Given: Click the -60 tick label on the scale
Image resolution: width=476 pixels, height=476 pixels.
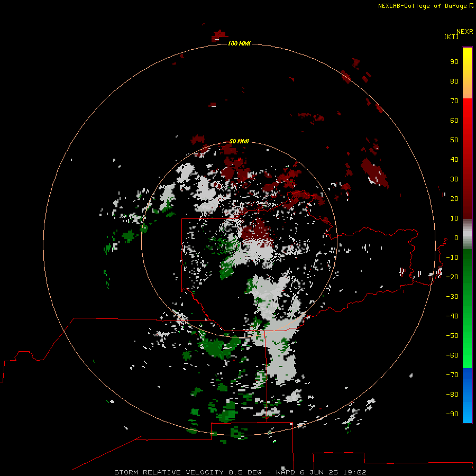Looking at the screenshot, I should pos(452,355).
